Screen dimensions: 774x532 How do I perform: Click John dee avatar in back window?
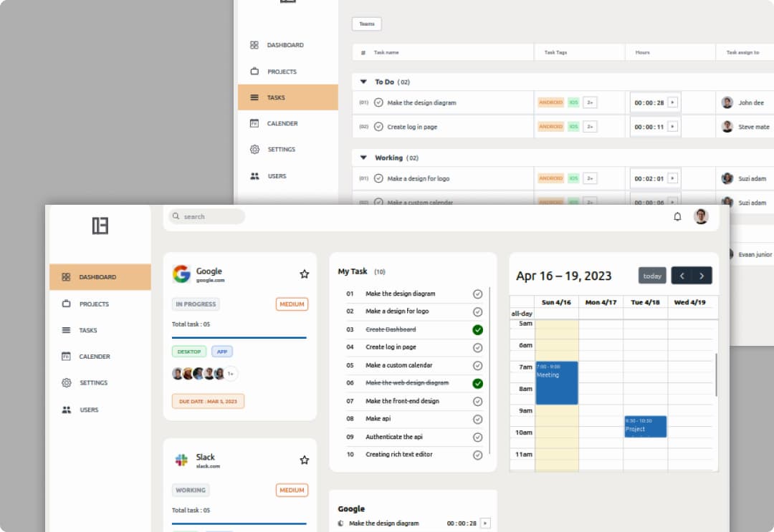point(727,102)
